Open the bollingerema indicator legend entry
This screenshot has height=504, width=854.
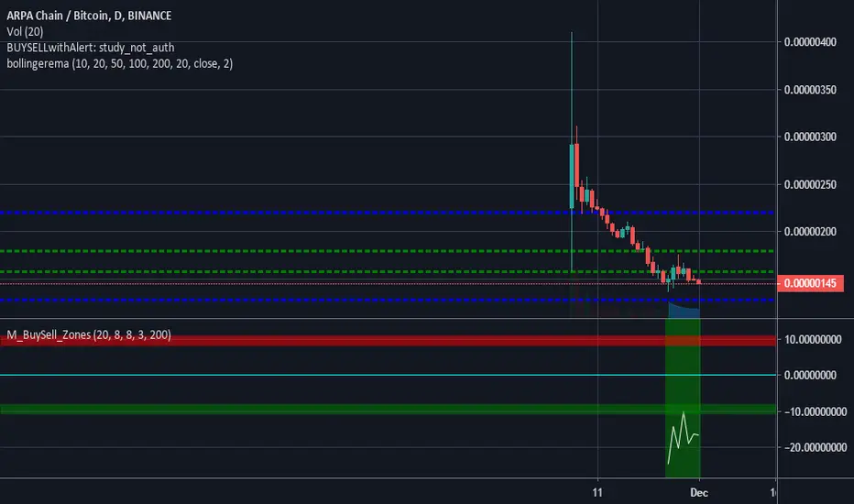coord(120,63)
